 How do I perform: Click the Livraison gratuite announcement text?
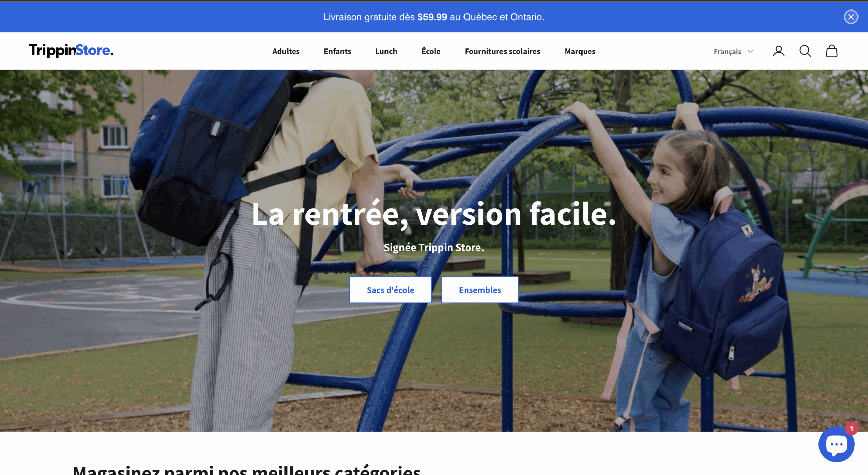(434, 17)
